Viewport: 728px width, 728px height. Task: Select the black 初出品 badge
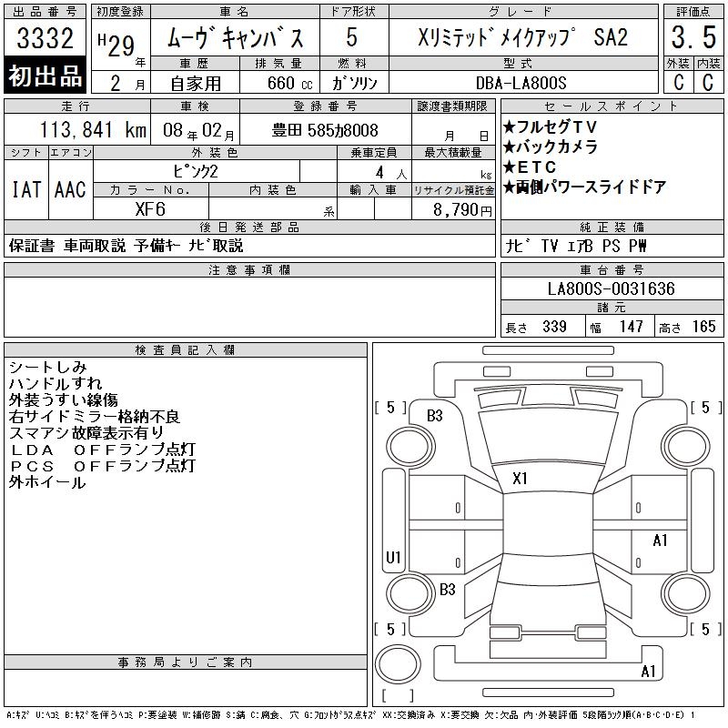[45, 76]
